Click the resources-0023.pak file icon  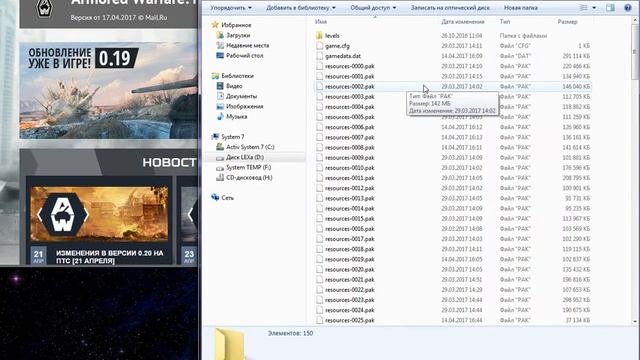tap(319, 300)
